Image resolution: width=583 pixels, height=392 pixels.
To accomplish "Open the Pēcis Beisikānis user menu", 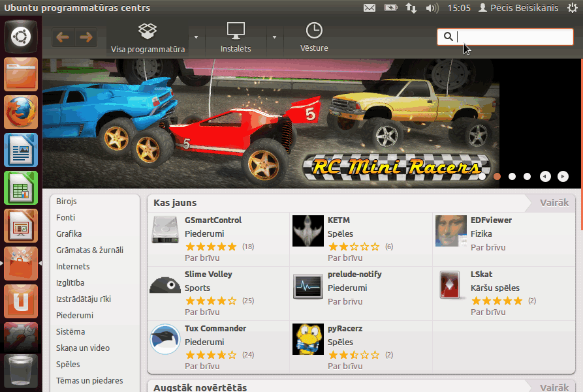I will point(518,8).
